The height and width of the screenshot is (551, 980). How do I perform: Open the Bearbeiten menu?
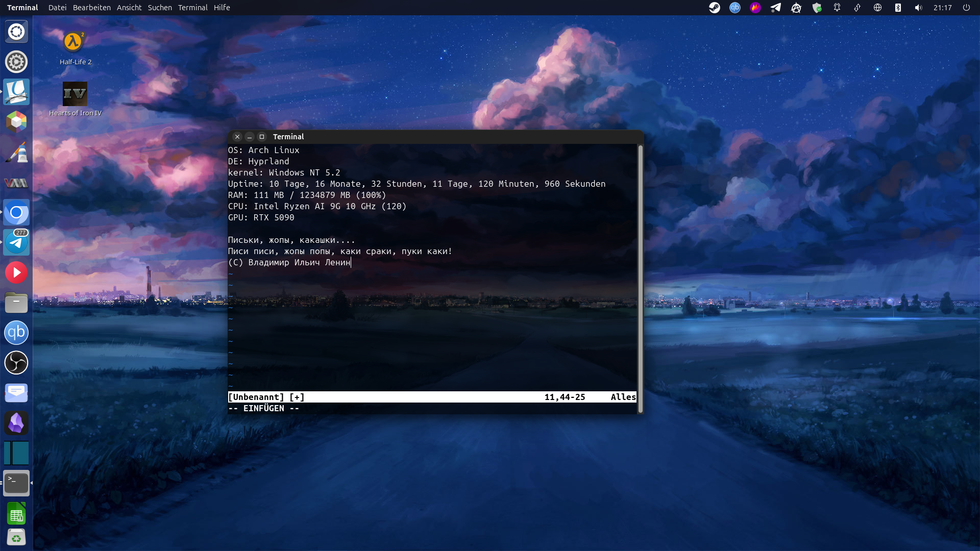pyautogui.click(x=91, y=8)
